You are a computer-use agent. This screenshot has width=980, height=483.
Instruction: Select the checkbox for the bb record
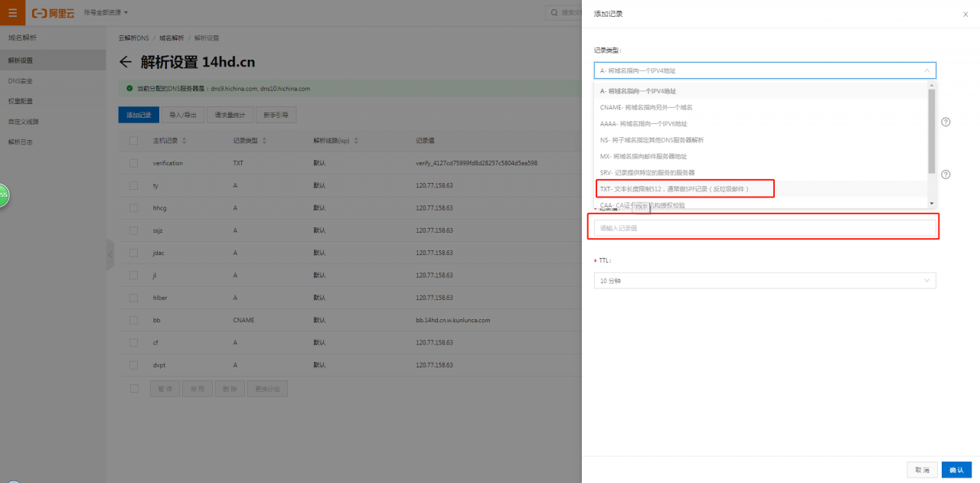coord(134,320)
